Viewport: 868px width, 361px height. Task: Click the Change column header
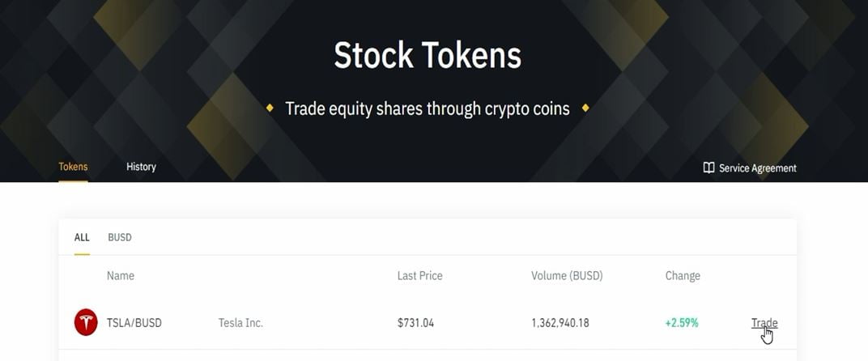click(x=683, y=275)
